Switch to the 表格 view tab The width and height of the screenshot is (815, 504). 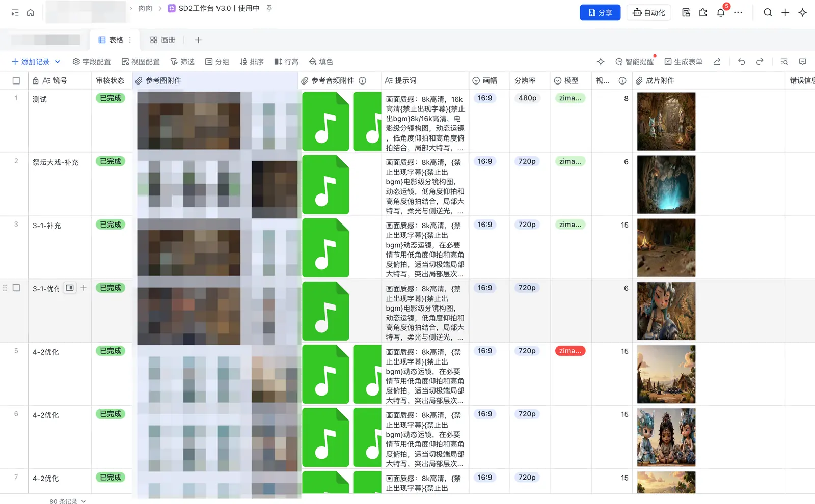111,40
